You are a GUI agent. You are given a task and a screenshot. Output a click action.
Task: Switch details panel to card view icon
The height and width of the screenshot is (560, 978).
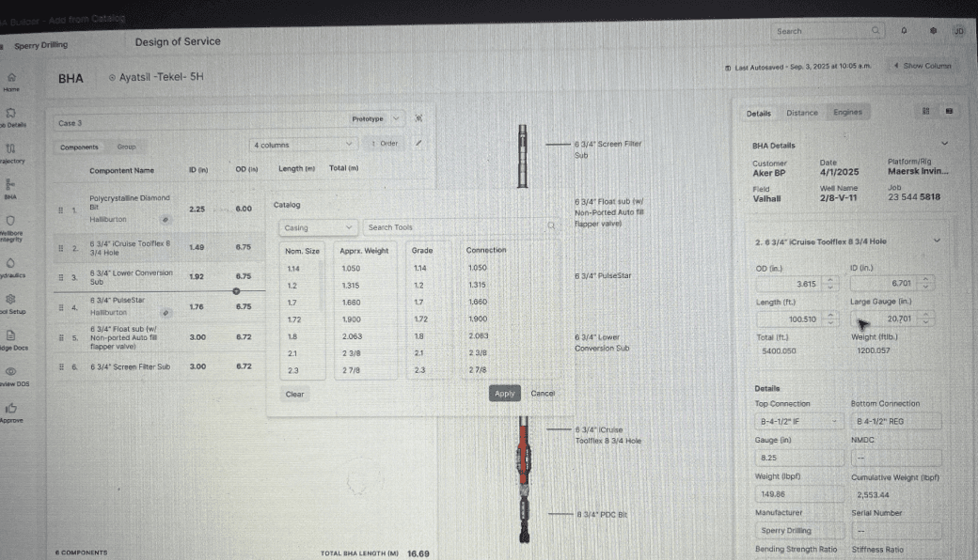[949, 111]
